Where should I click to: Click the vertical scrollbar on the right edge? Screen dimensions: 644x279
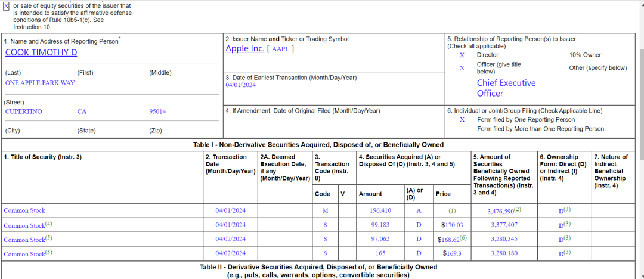(640, 149)
